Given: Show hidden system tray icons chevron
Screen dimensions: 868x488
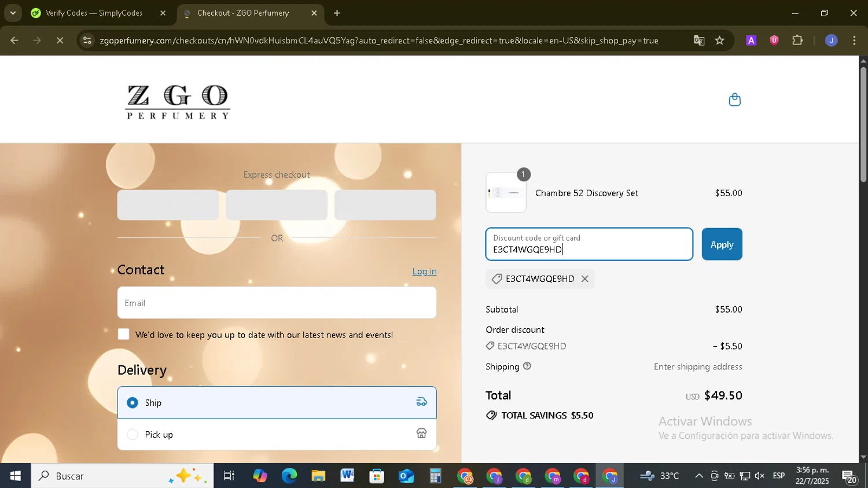Looking at the screenshot, I should click(699, 476).
